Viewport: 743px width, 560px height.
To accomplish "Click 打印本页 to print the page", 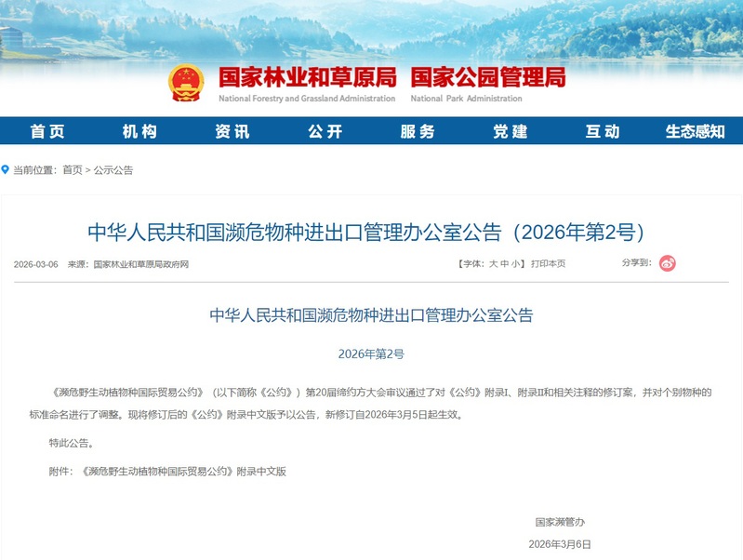I will [x=548, y=264].
